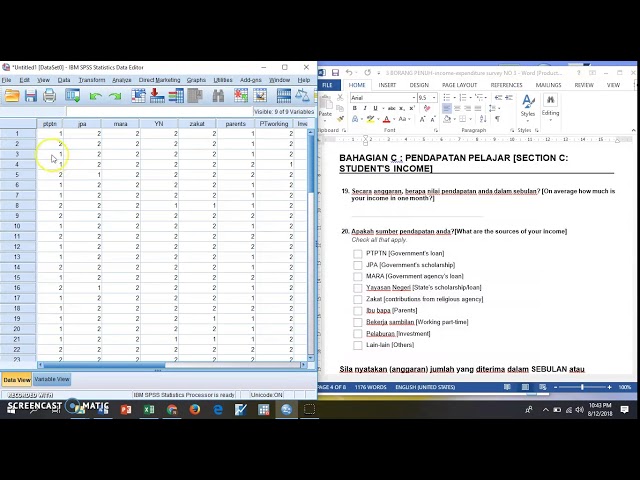Viewport: 640px width, 480px height.
Task: Check the Yayasan Negeri checkbox
Action: tap(358, 288)
